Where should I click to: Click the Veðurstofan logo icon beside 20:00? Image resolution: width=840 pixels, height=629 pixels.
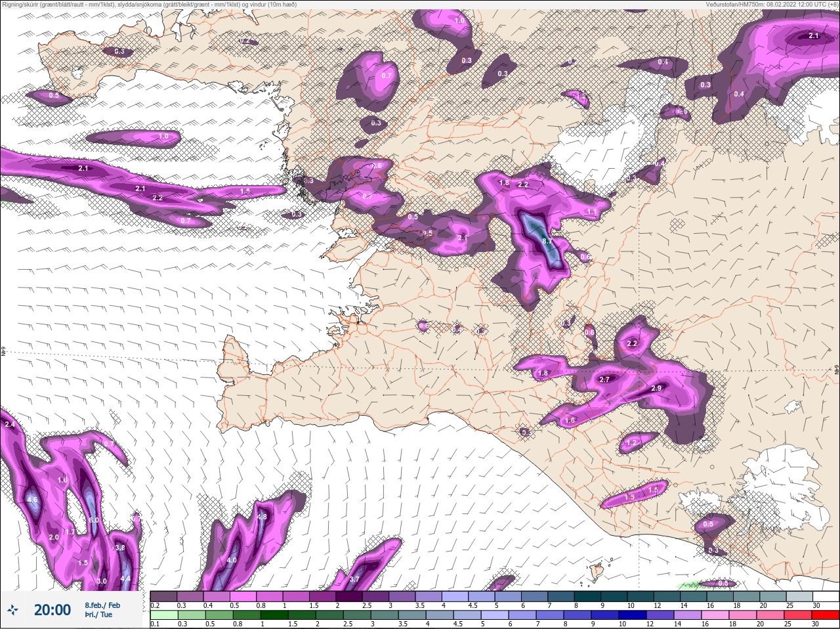tap(14, 610)
